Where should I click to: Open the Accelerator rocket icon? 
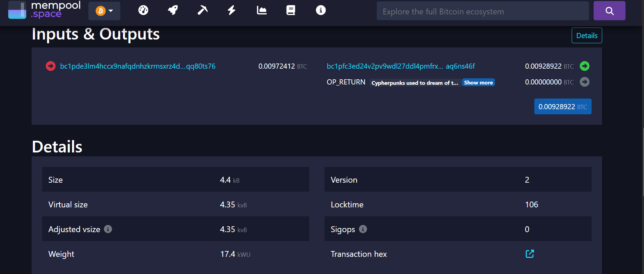[173, 10]
